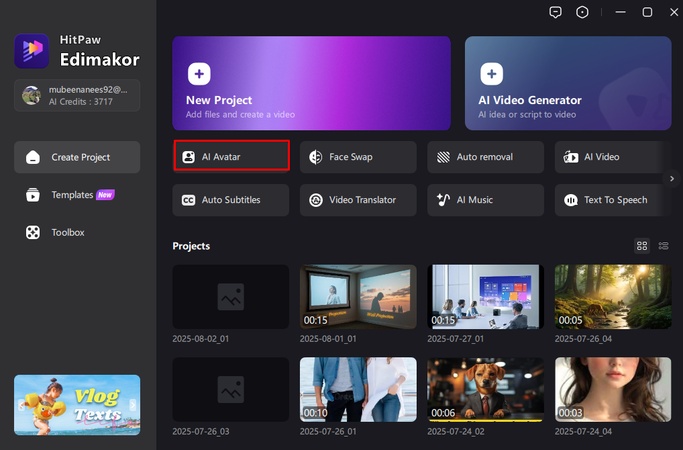683x450 pixels.
Task: Go back on promo banner left arrow
Action: (x=21, y=405)
